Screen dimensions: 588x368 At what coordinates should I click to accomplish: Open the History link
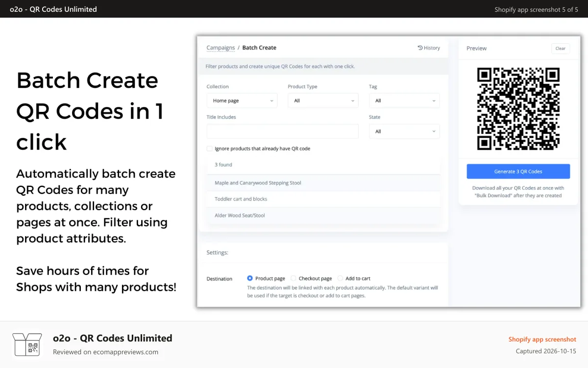[429, 48]
